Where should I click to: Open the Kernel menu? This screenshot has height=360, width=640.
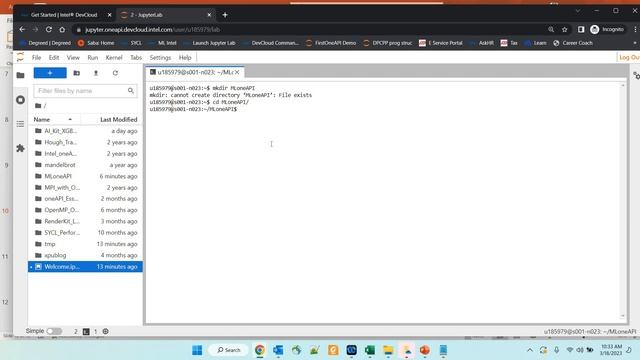pyautogui.click(x=114, y=58)
